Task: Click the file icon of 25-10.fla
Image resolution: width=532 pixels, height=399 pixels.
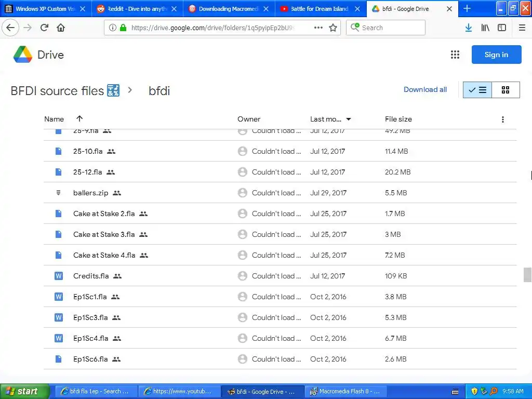Action: [58, 151]
